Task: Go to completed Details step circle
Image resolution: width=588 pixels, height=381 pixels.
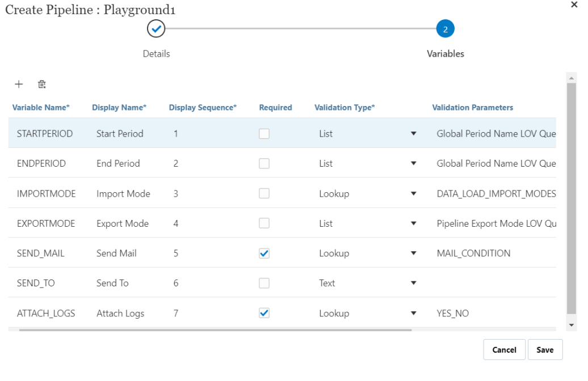Action: tap(156, 29)
